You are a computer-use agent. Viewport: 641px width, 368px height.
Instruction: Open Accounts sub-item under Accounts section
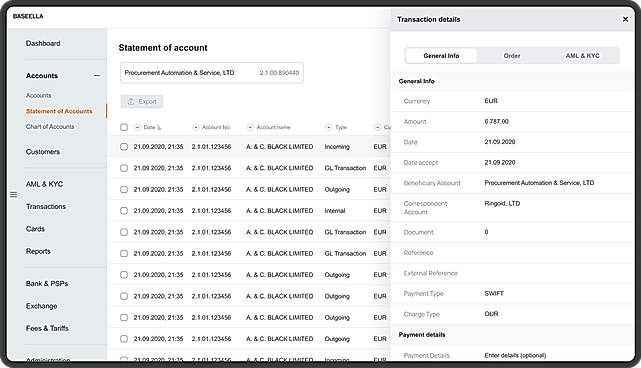coord(38,95)
